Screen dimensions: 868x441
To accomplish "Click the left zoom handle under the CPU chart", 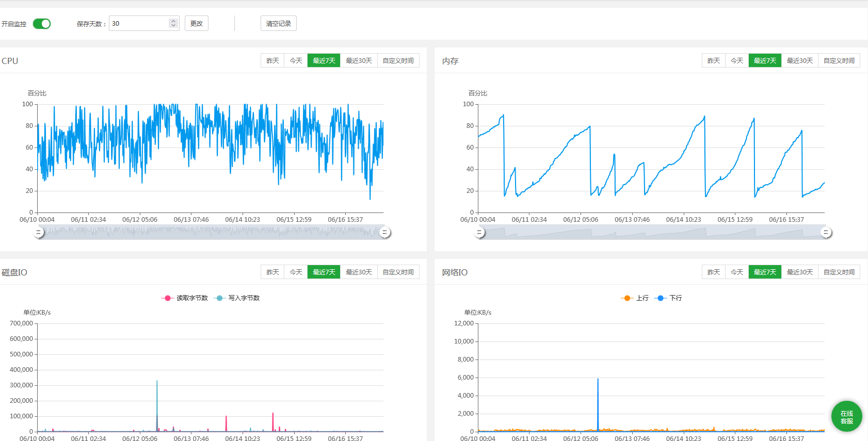I will tap(38, 232).
